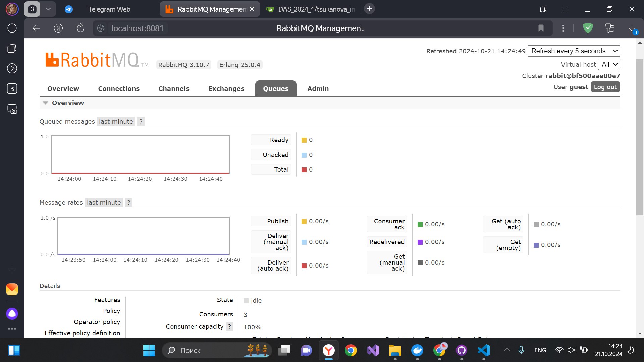Click the Queues tab
This screenshot has height=362, width=644.
pos(276,88)
